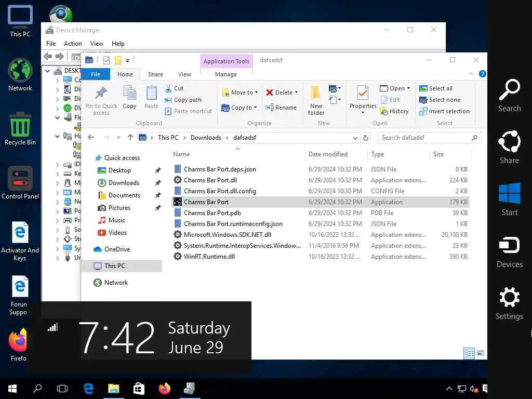Click Copy path in Clipboard group
Viewport: 532px width, 399px height.
[x=183, y=100]
